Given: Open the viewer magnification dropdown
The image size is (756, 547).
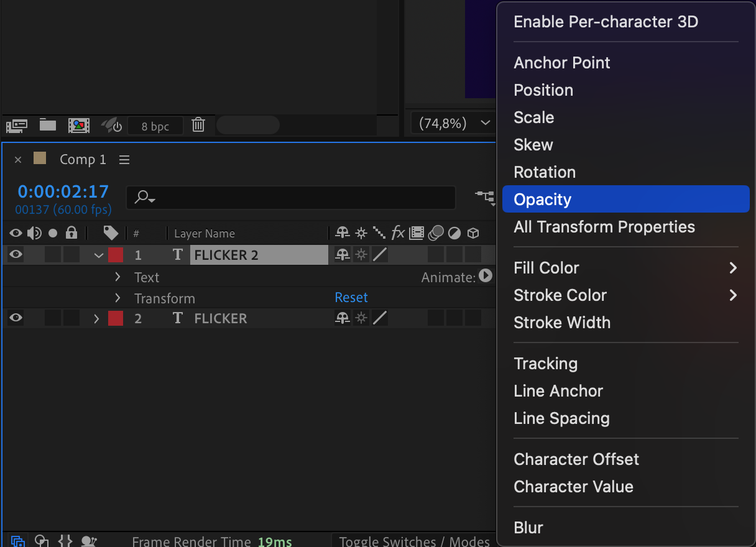Looking at the screenshot, I should click(x=451, y=124).
